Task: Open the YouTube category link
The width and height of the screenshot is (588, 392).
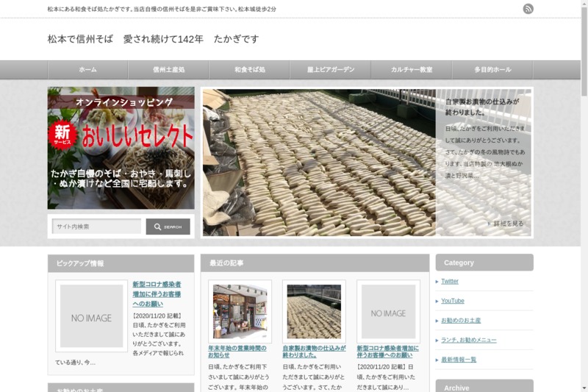Action: [x=452, y=301]
